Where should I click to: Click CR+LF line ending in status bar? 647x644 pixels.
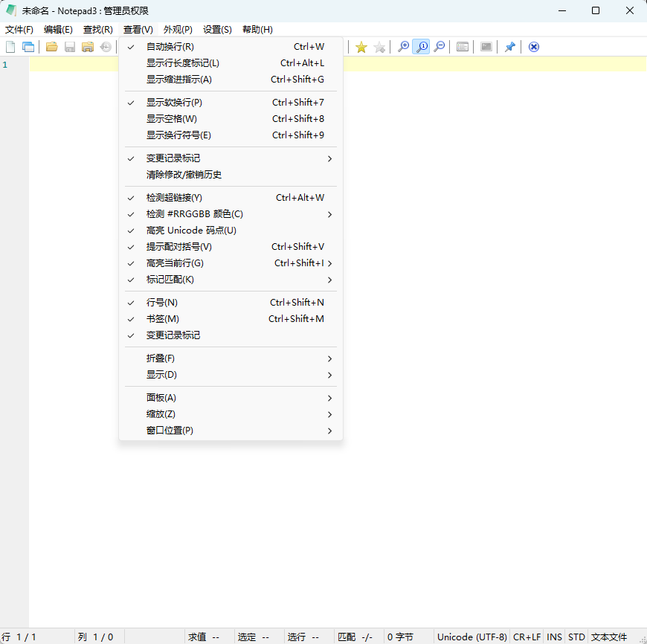pos(527,637)
